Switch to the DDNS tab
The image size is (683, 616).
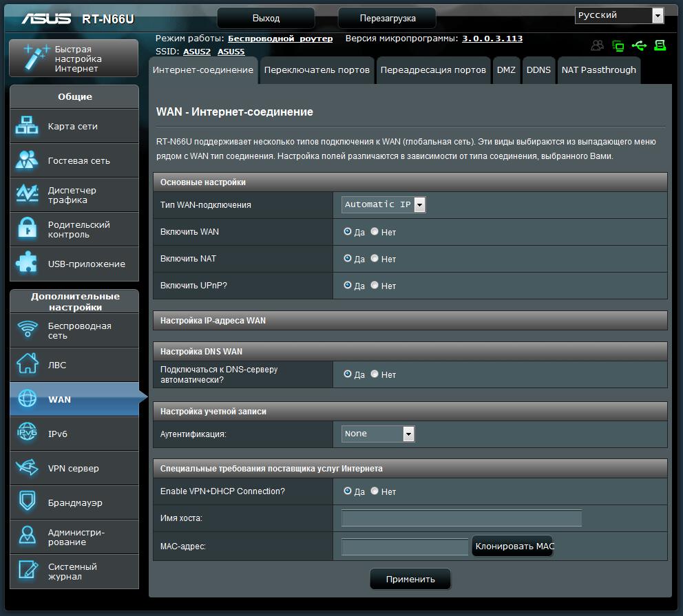(x=539, y=70)
